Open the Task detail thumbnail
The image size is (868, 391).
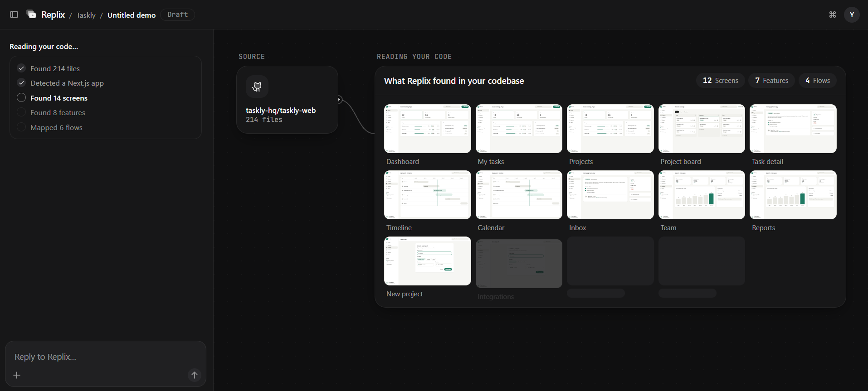pos(793,129)
